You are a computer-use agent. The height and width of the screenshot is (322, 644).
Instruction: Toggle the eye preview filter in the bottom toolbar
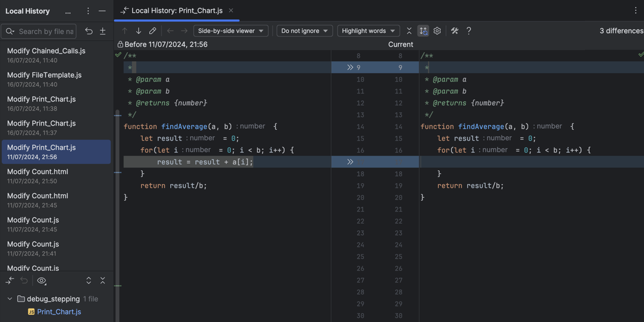click(41, 280)
